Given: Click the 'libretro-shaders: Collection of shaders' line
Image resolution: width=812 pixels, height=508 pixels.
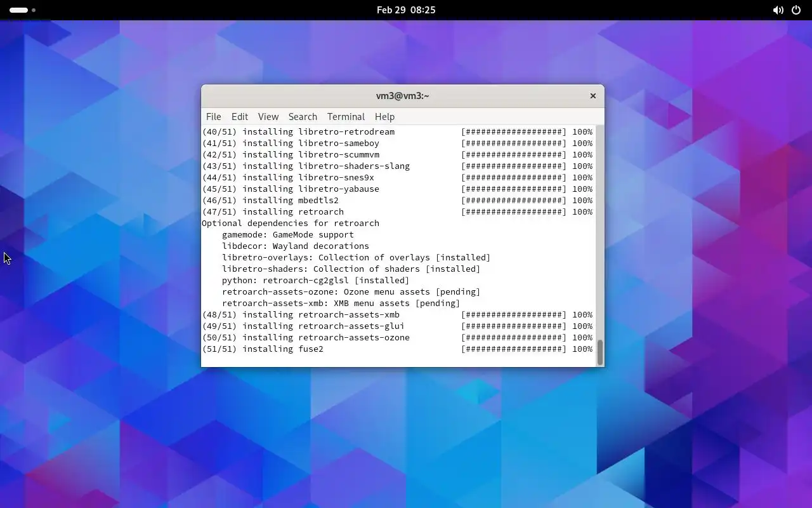Looking at the screenshot, I should pyautogui.click(x=351, y=269).
